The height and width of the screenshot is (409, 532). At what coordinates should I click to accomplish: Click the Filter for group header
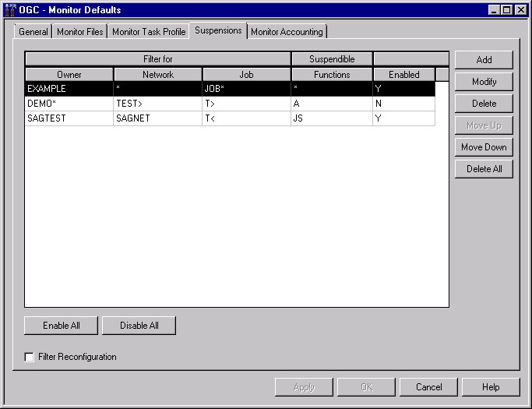(158, 59)
